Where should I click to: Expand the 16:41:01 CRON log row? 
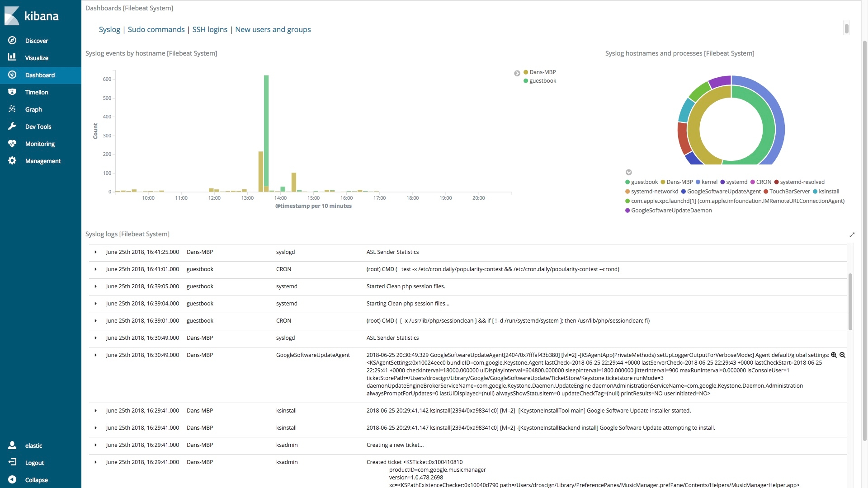(95, 269)
